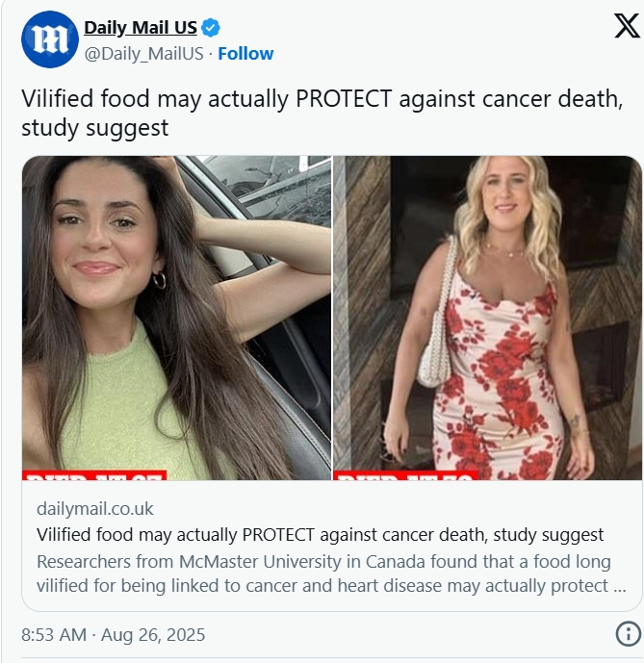Follow the Daily Mail US account
The width and height of the screenshot is (644, 663).
[x=245, y=54]
